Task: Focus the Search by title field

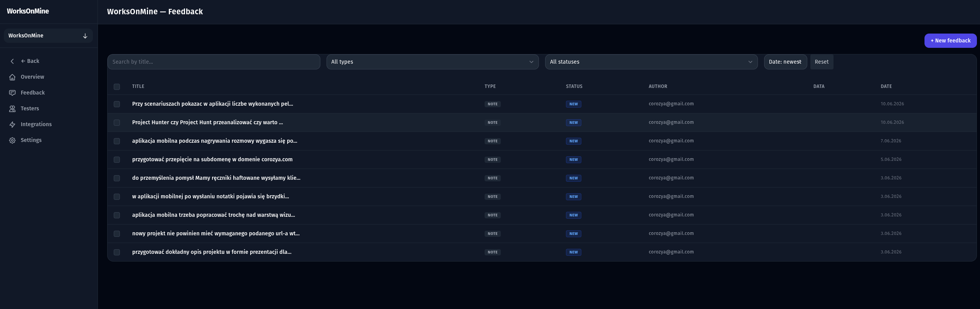Action: [x=214, y=62]
